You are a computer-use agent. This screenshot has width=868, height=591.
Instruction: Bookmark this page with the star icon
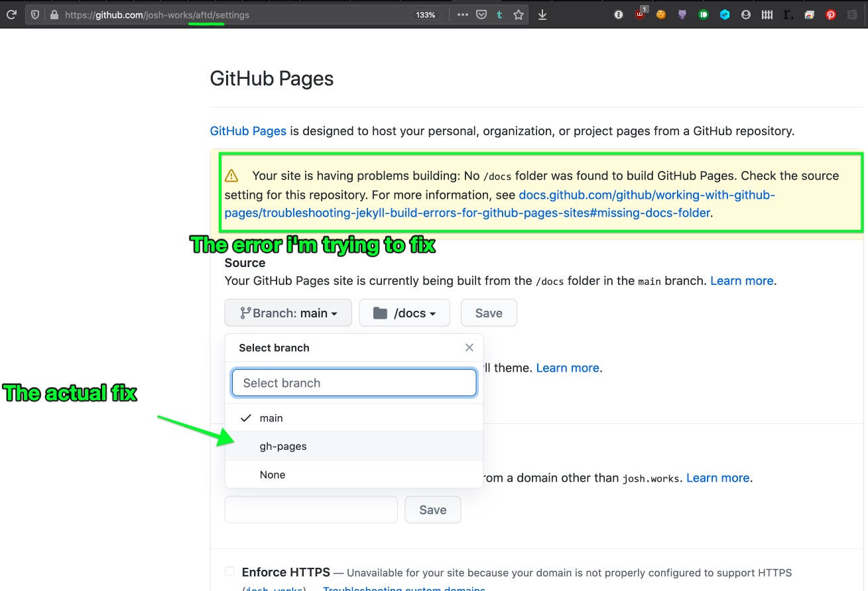pos(519,15)
